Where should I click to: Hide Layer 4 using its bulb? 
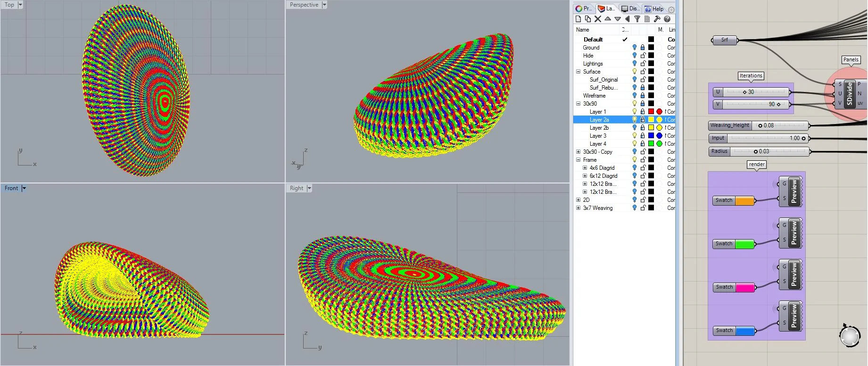coord(635,144)
